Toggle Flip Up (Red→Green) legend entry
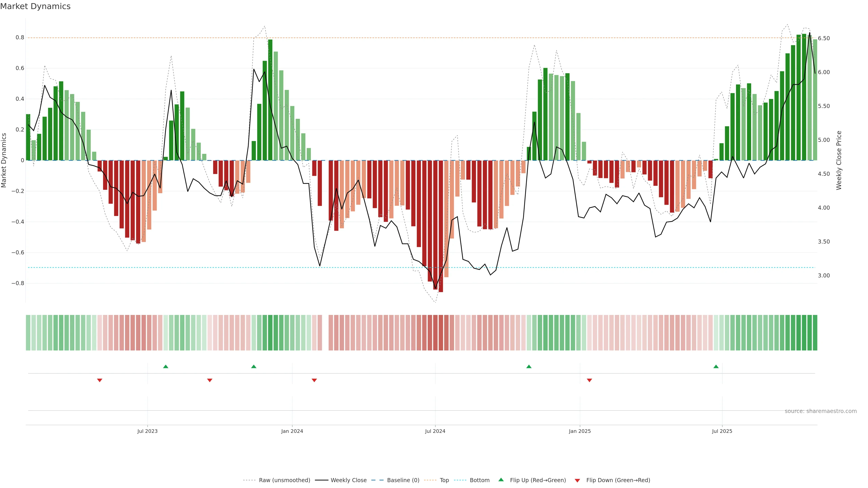Screen dimensions: 868x488 pos(538,480)
